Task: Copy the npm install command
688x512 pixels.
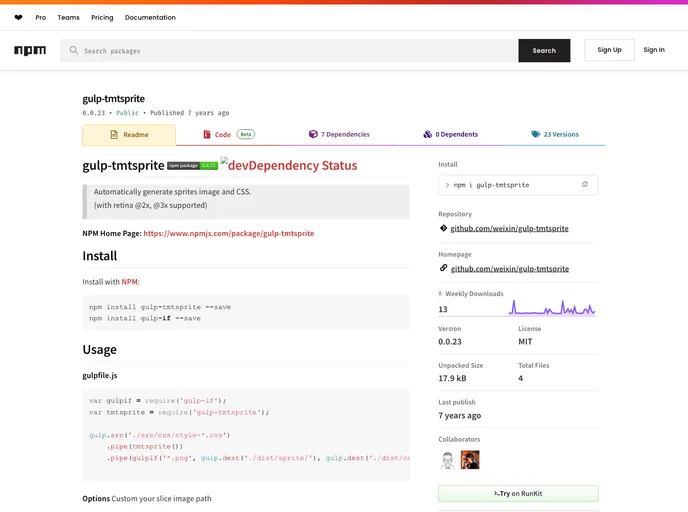Action: point(585,185)
